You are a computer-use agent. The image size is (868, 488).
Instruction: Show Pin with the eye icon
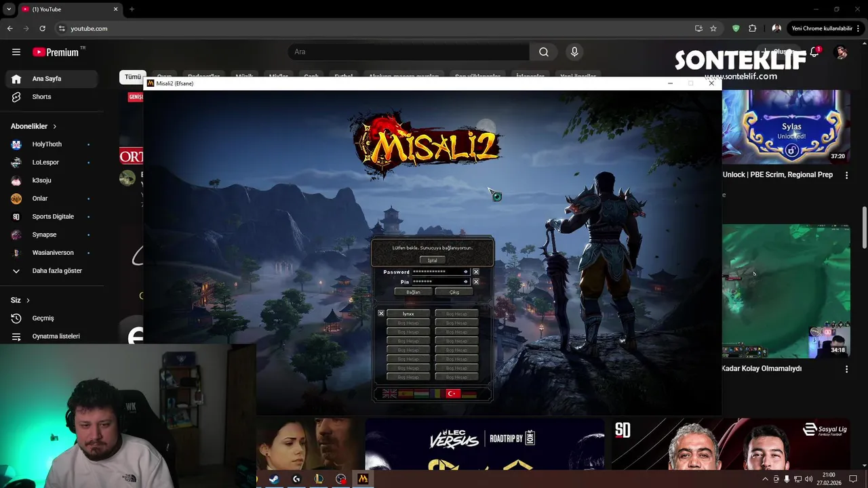465,281
